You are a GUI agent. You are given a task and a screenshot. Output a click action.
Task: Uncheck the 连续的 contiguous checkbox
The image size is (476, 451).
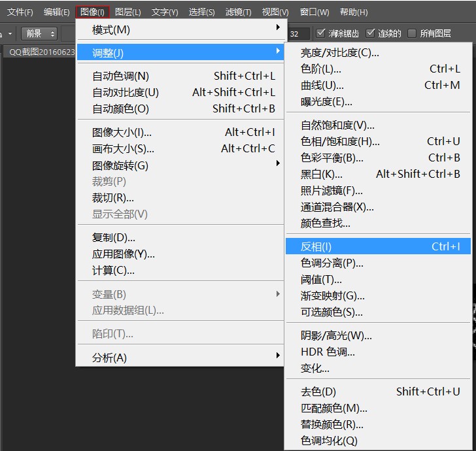371,33
